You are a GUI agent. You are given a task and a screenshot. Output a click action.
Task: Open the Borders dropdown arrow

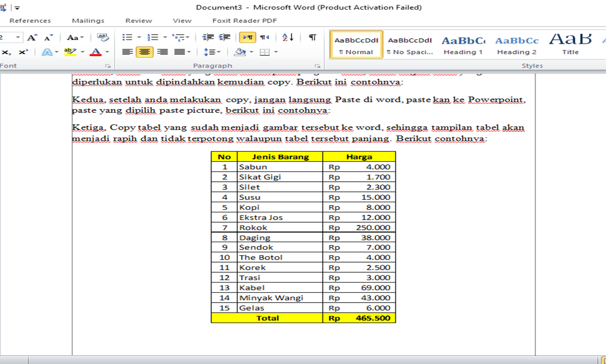click(276, 52)
